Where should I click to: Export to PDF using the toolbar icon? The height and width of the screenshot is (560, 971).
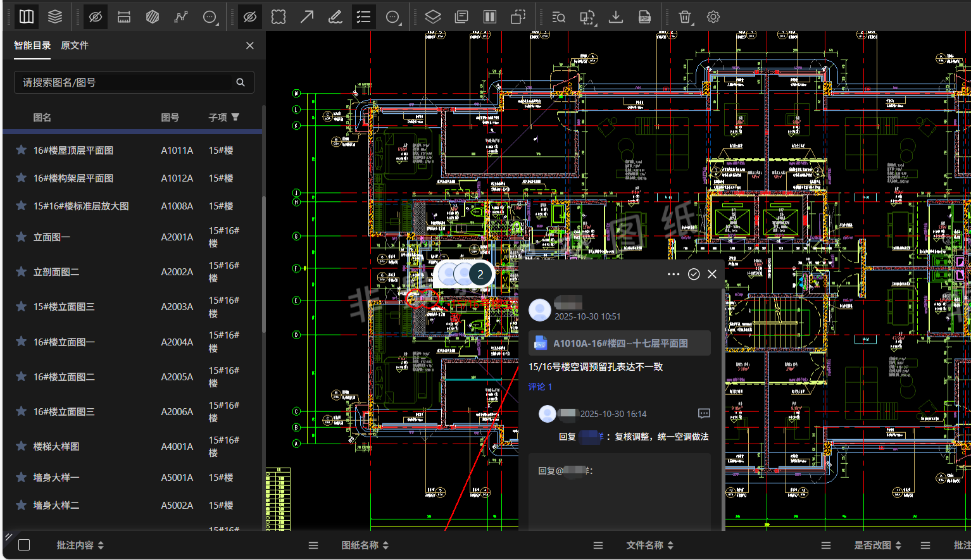pyautogui.click(x=644, y=17)
